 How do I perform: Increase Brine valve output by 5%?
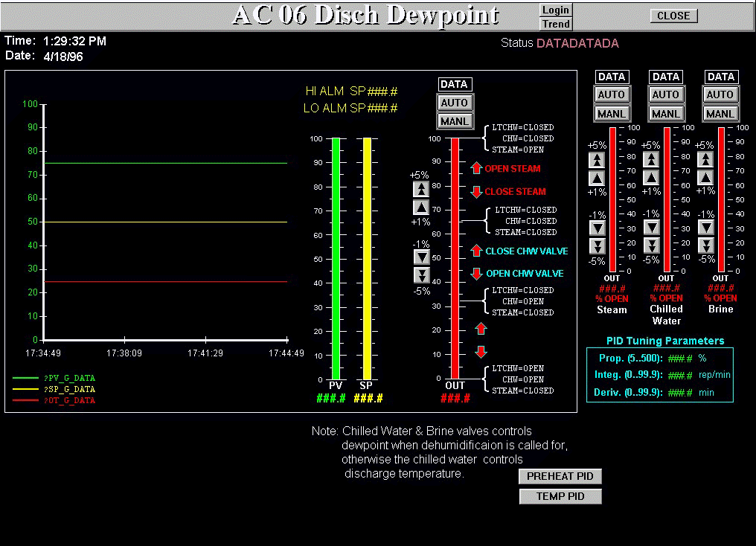point(706,160)
